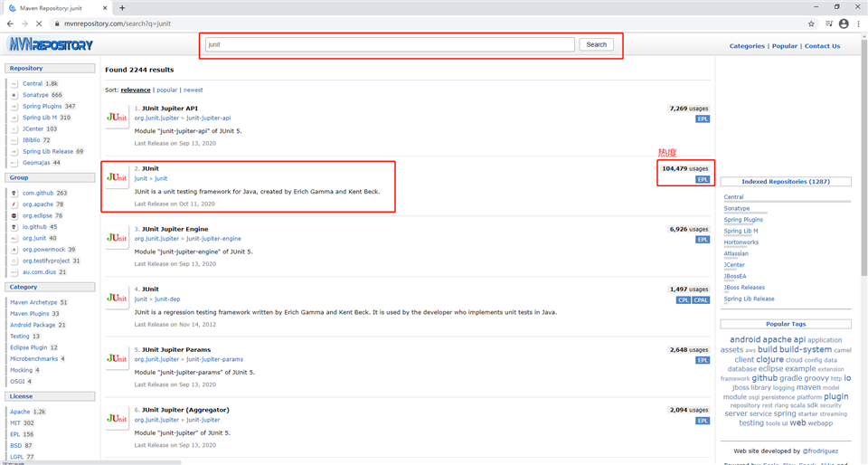
Task: Sort results by popular
Action: (166, 90)
